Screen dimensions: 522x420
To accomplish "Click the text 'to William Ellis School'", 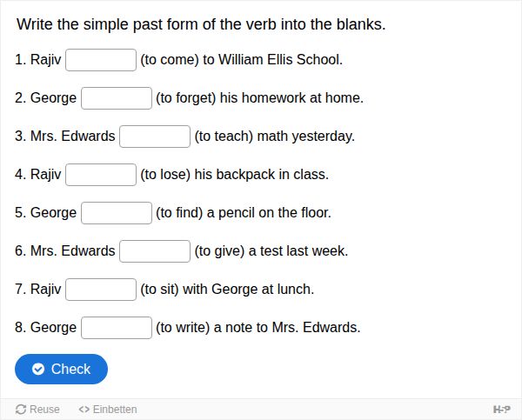I will [x=271, y=60].
